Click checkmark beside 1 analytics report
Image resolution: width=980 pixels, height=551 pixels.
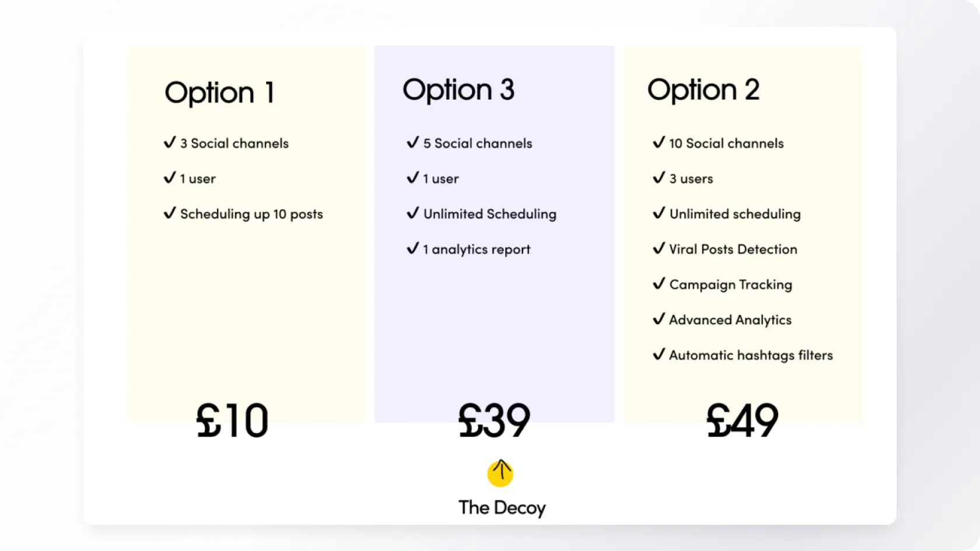pyautogui.click(x=413, y=248)
